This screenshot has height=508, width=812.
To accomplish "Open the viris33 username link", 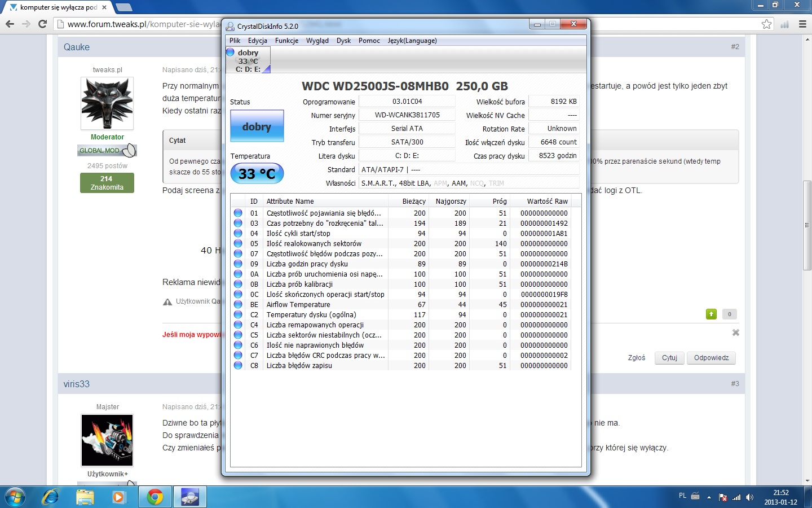I will pyautogui.click(x=77, y=384).
